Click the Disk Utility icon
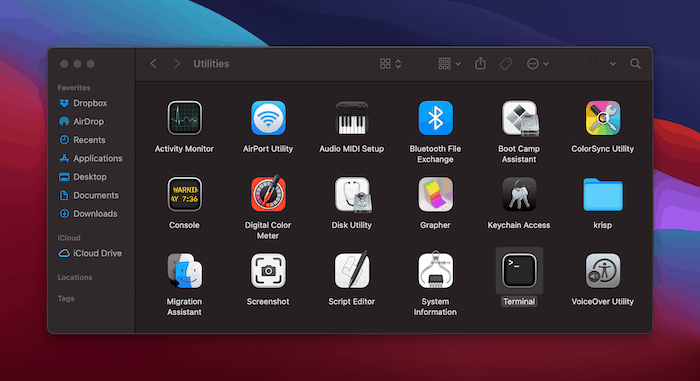The width and height of the screenshot is (700, 381). point(353,194)
